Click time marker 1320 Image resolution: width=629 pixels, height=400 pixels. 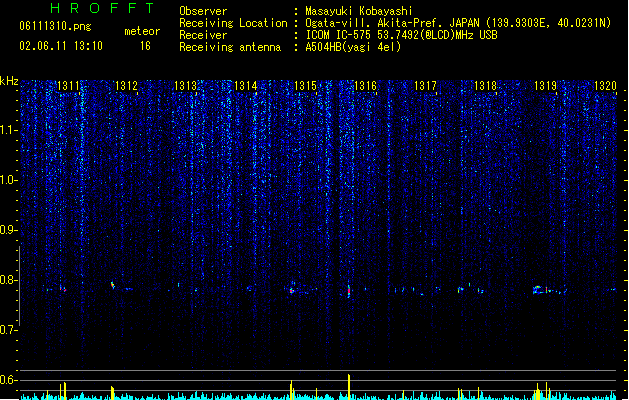click(605, 86)
